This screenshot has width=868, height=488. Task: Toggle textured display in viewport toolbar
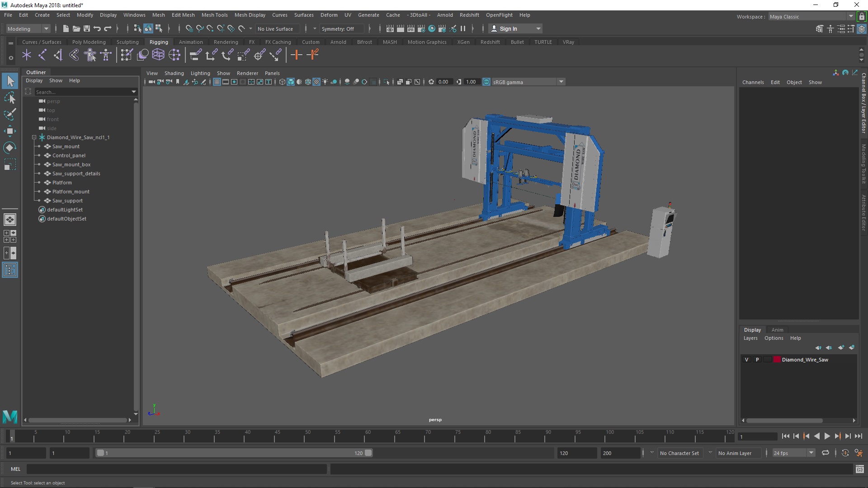pyautogui.click(x=316, y=82)
